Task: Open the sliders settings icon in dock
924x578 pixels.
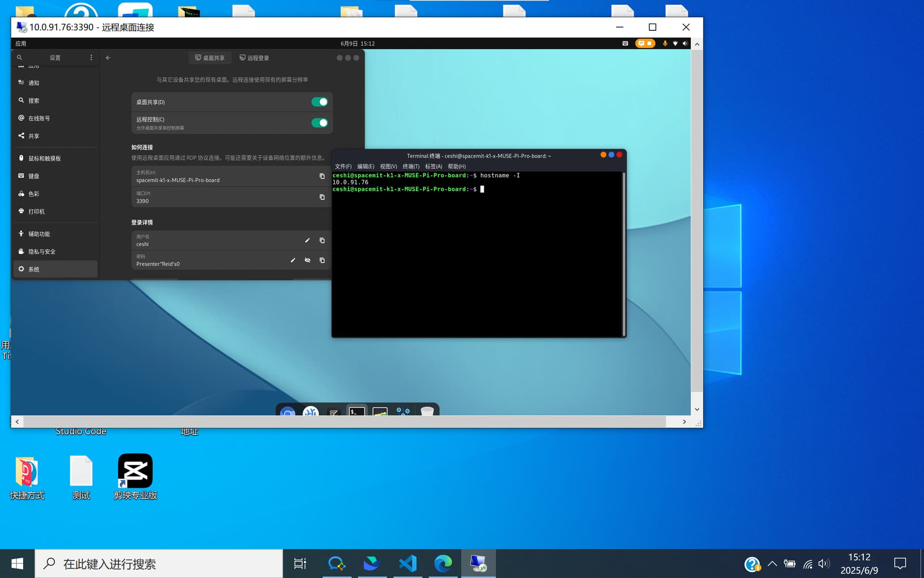Action: pyautogui.click(x=403, y=411)
